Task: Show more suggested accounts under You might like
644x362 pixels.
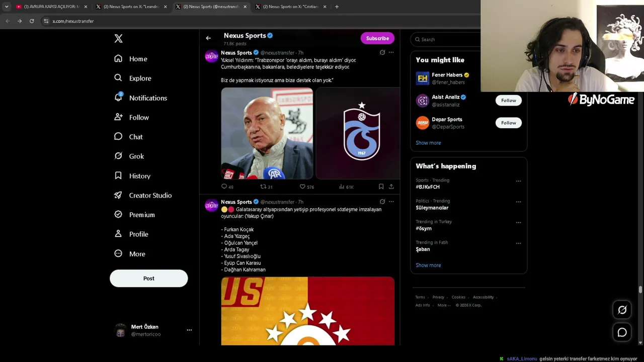Action: tap(428, 143)
